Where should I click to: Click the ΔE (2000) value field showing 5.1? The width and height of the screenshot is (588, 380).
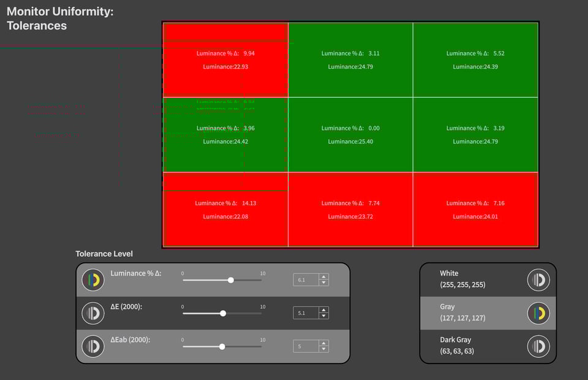point(306,313)
